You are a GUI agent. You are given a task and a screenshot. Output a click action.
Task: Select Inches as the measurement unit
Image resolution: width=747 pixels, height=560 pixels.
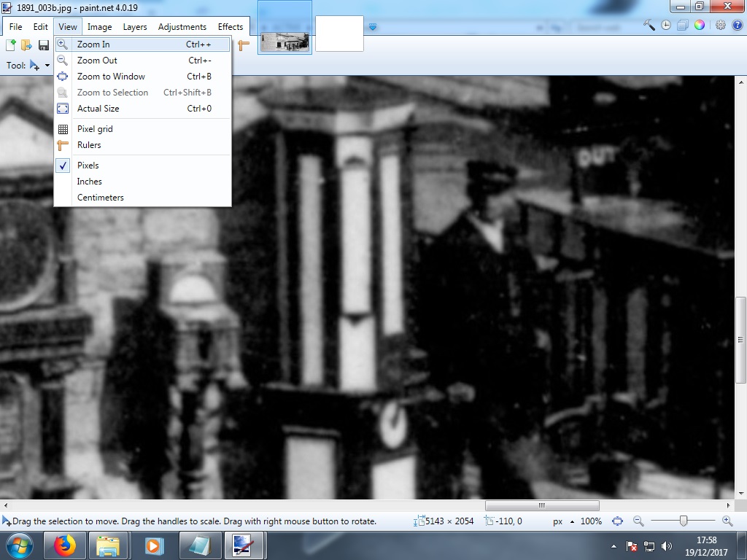89,181
